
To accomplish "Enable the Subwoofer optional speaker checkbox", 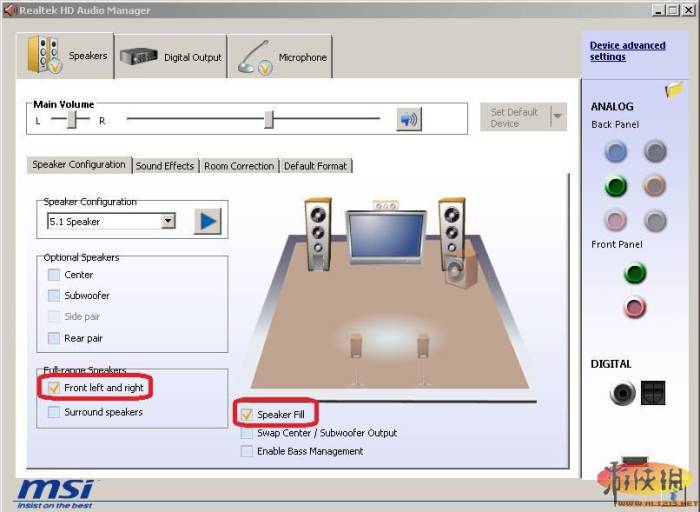I will (x=54, y=295).
